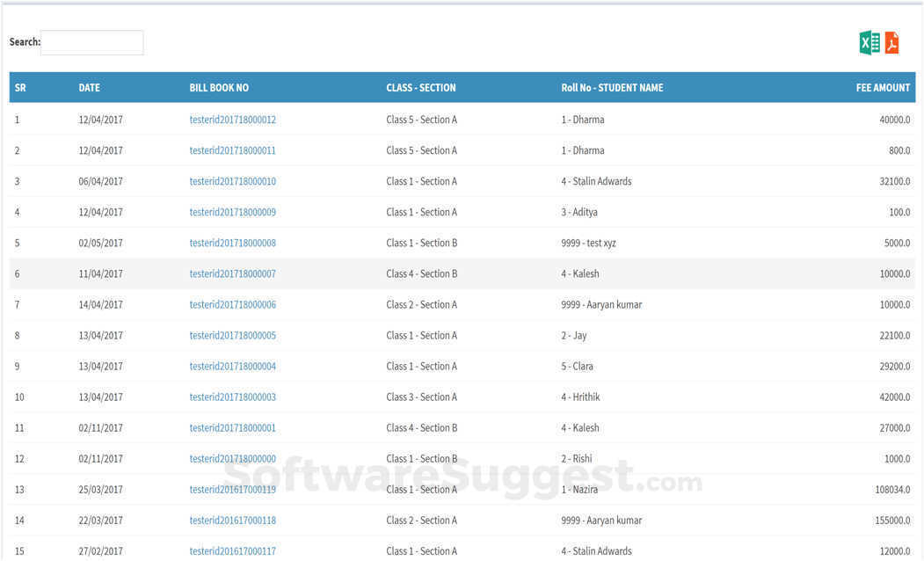Open bill testerid201718000010

[233, 181]
